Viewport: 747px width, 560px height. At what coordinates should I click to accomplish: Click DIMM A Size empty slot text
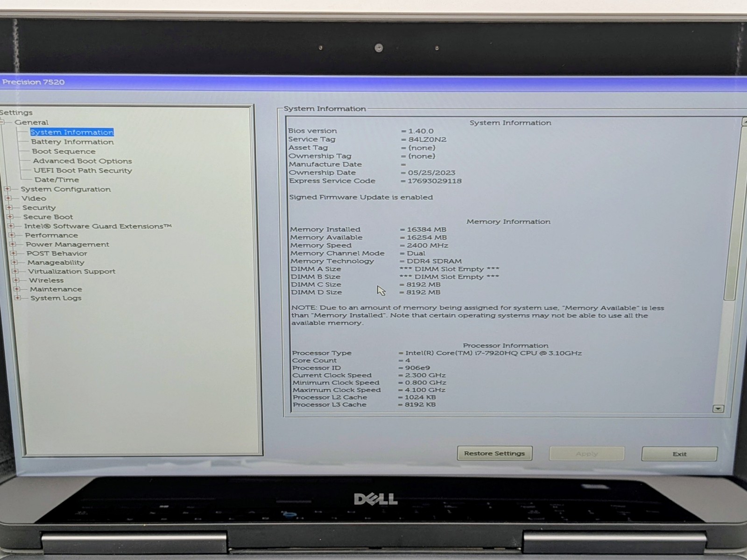[x=449, y=269]
